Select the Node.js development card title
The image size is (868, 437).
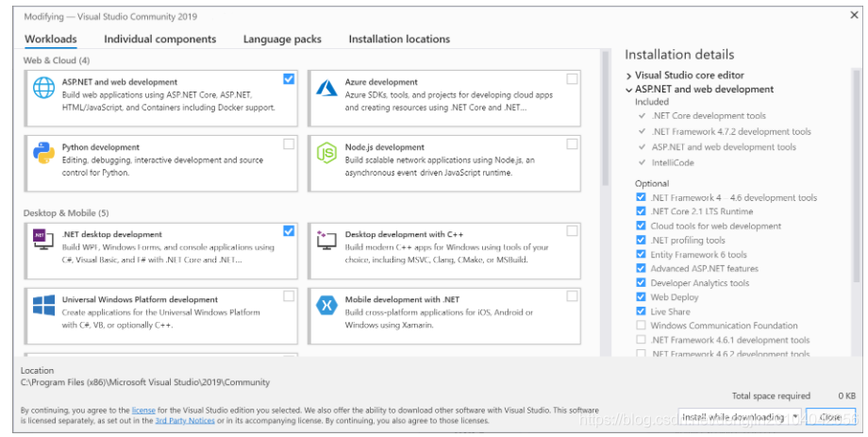point(385,147)
